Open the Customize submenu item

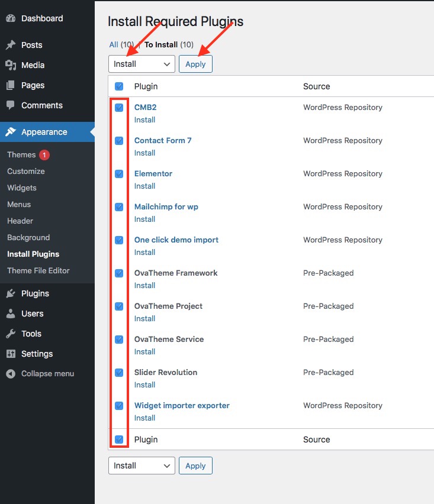click(26, 171)
